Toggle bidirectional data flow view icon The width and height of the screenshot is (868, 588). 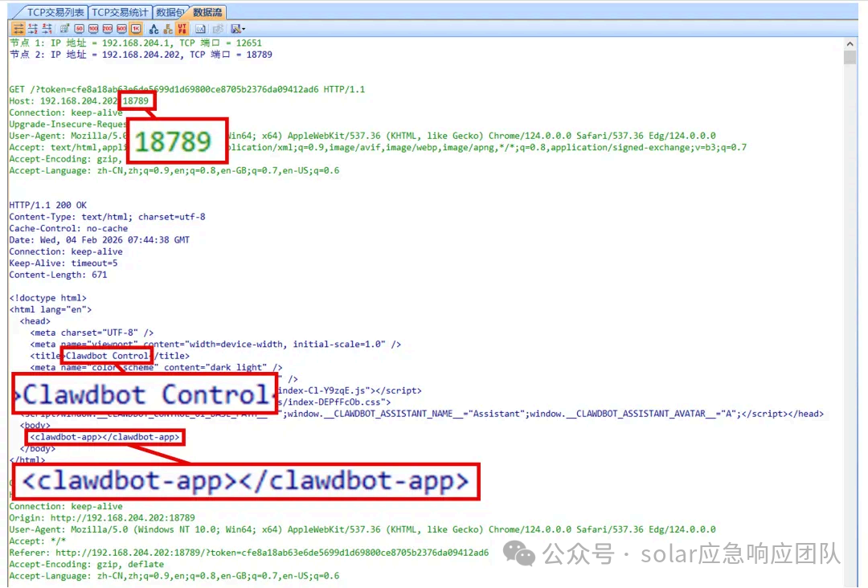pyautogui.click(x=18, y=28)
